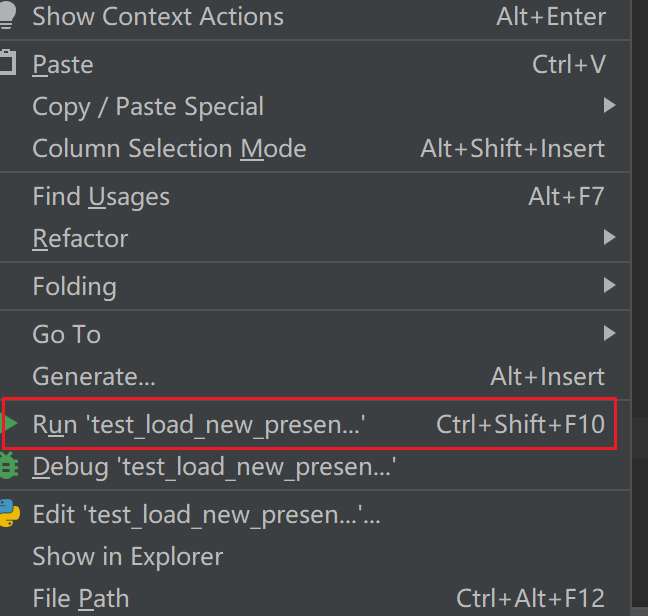Choose File Path from the context menu
Viewport: 648px width, 616px height.
click(x=81, y=598)
